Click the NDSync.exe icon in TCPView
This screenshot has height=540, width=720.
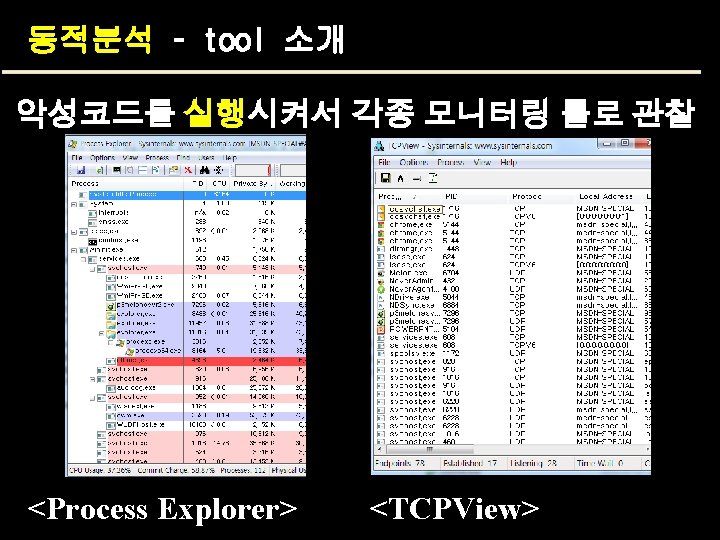381,305
